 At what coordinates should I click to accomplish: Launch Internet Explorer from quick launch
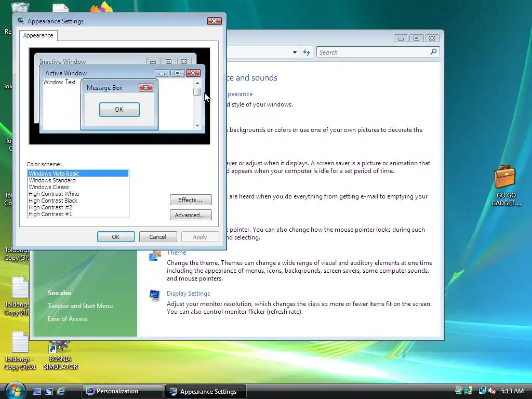61,391
